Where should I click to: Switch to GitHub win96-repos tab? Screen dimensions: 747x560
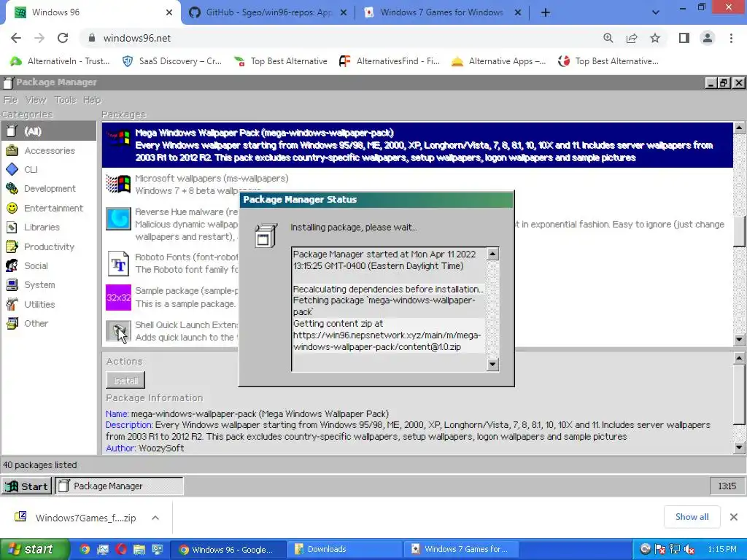point(268,12)
